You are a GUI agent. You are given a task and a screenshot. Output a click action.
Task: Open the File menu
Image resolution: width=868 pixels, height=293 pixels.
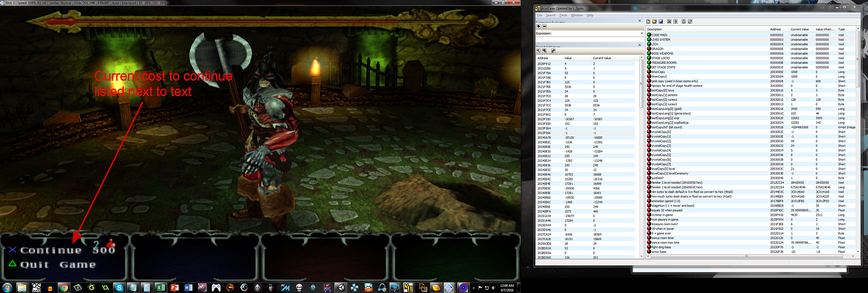pos(539,15)
